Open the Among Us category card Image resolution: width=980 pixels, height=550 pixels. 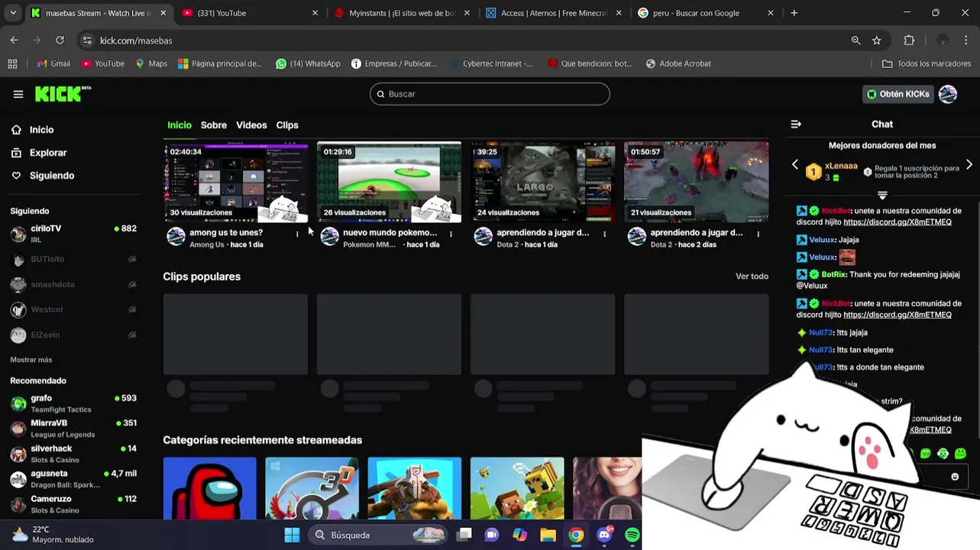tap(209, 489)
